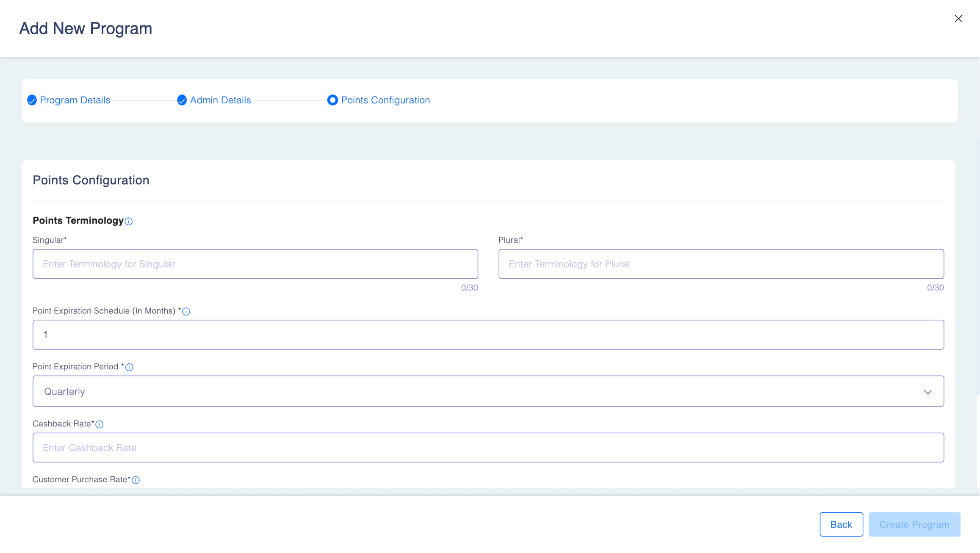Click the Admin Details completed checkmark icon
This screenshot has width=980, height=553.
pos(182,100)
